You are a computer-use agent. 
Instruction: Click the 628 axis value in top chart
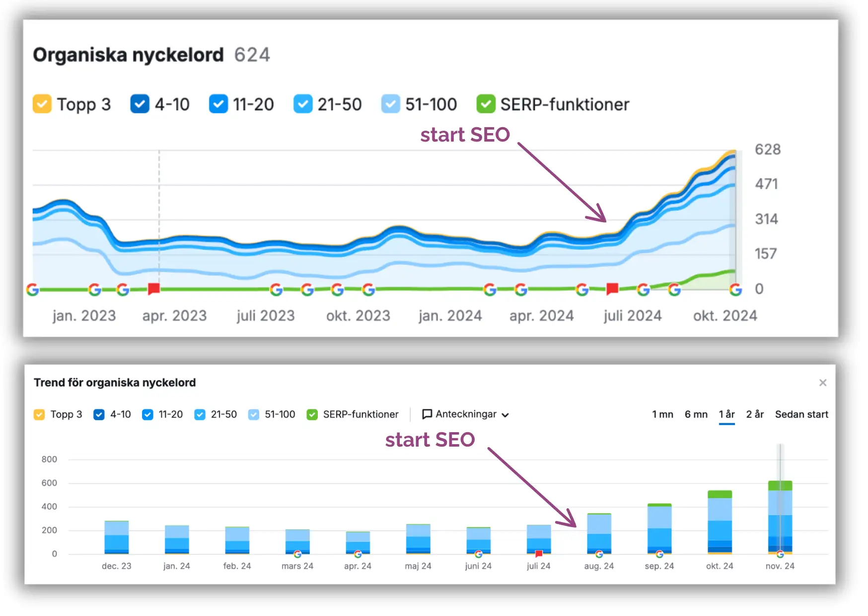(768, 150)
